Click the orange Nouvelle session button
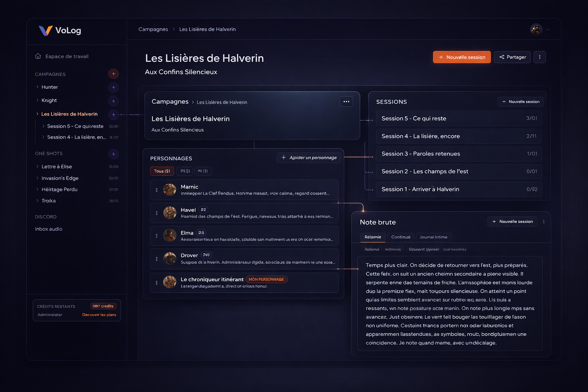Screen dimensions: 588x392 (x=462, y=57)
